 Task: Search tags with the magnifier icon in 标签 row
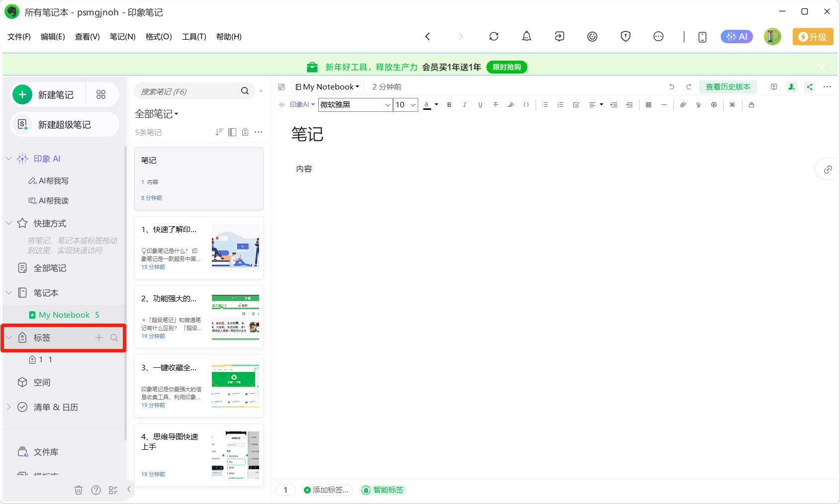(114, 337)
